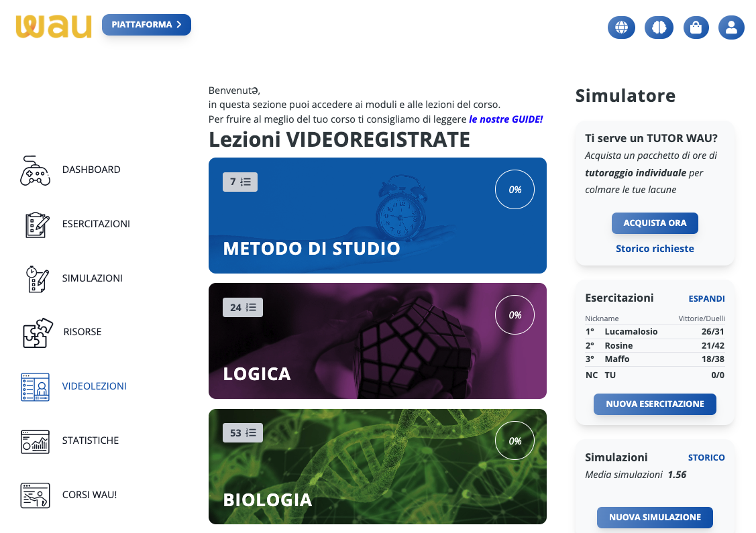Click the Dashboard gamepad icon

35,170
